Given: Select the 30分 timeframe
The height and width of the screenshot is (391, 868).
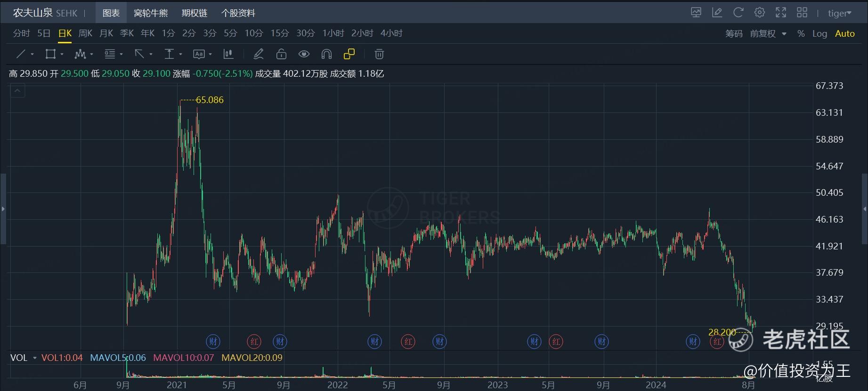Looking at the screenshot, I should 306,33.
